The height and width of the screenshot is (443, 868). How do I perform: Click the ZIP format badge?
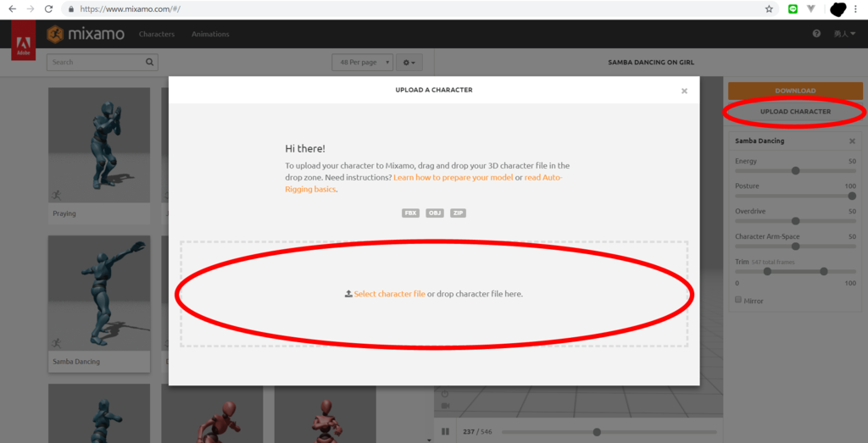(x=458, y=213)
